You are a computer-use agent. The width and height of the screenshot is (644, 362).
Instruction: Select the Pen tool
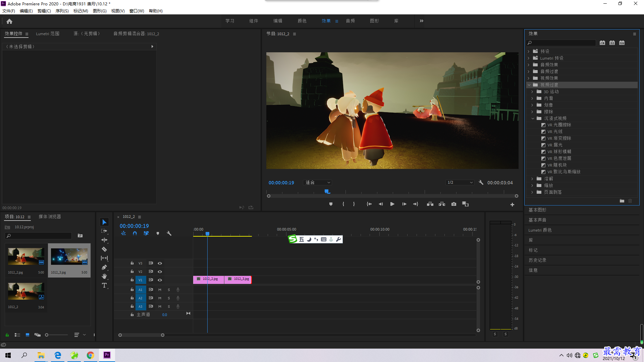tap(104, 267)
